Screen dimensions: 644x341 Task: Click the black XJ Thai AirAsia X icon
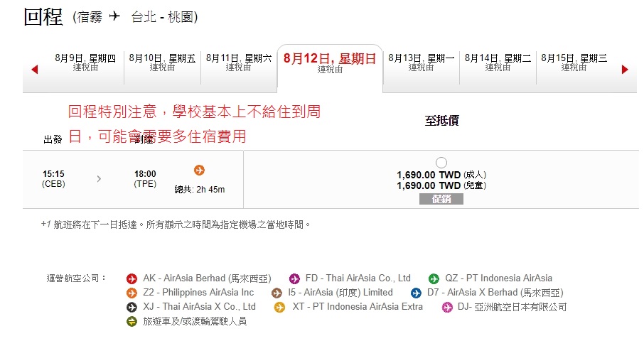(132, 307)
